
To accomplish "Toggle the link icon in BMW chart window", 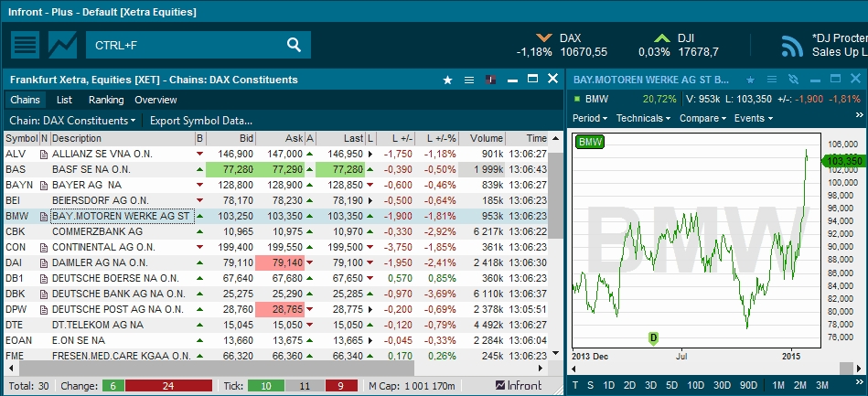I will [x=793, y=80].
